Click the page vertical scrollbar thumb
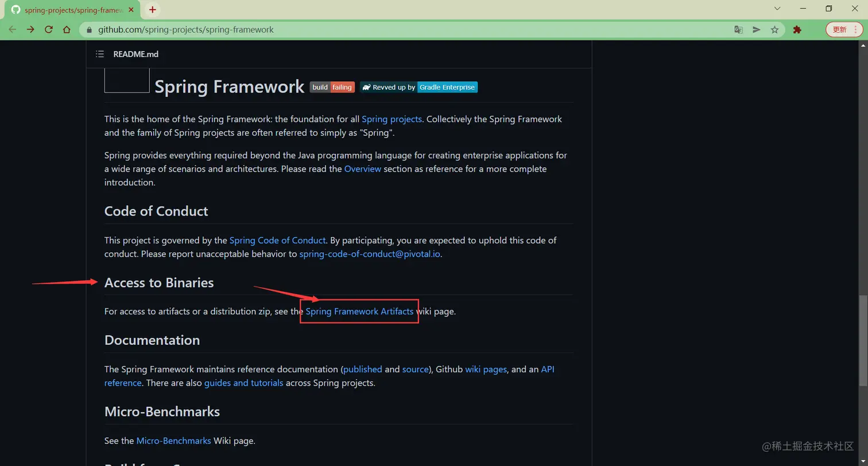This screenshot has width=868, height=466. 863,341
